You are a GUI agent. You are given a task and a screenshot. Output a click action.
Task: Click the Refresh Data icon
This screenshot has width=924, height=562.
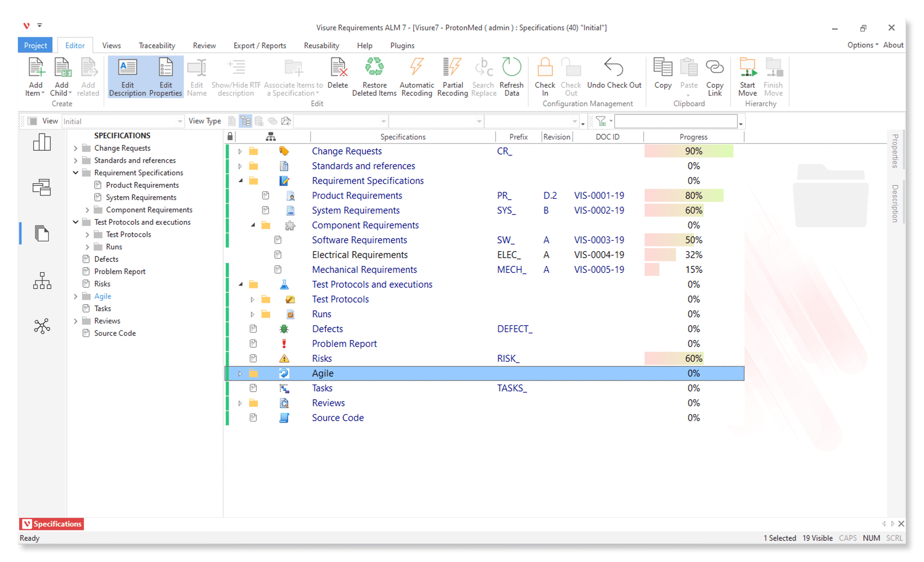[511, 68]
